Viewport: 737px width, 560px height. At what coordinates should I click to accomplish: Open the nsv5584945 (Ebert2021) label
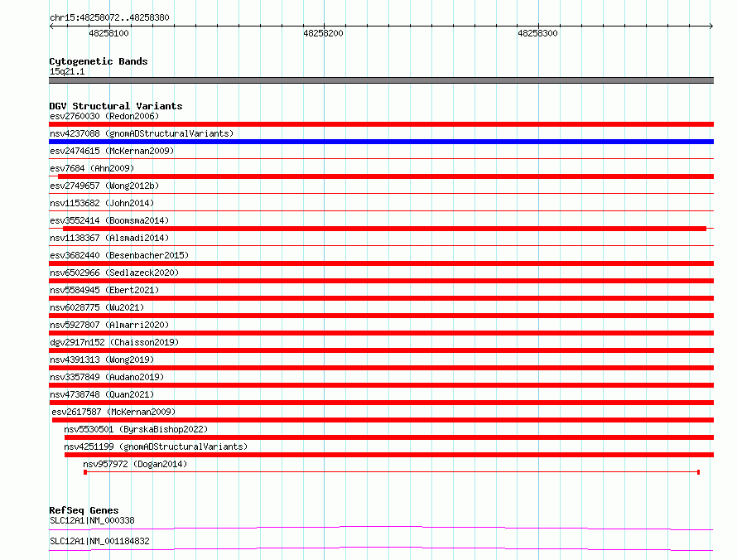click(x=104, y=290)
